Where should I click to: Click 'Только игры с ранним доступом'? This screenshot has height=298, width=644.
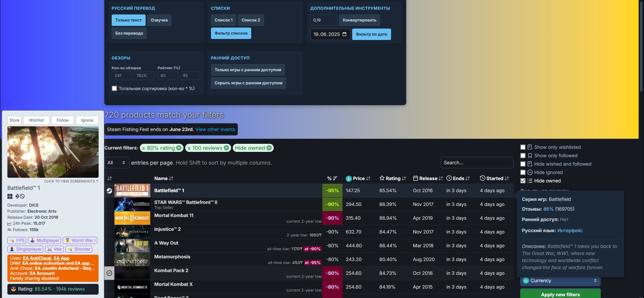click(x=248, y=70)
